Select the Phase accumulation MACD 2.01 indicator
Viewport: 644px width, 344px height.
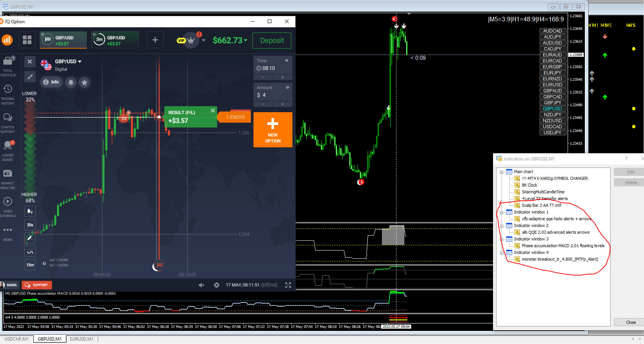coord(563,246)
